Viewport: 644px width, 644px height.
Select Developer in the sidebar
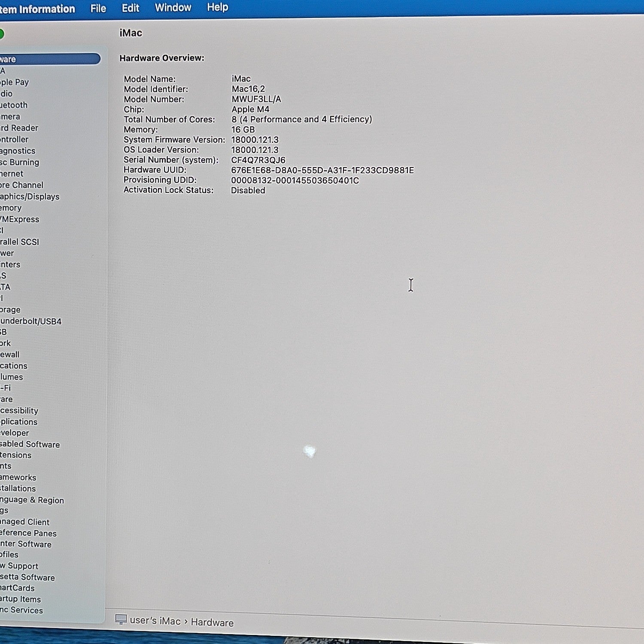15,433
